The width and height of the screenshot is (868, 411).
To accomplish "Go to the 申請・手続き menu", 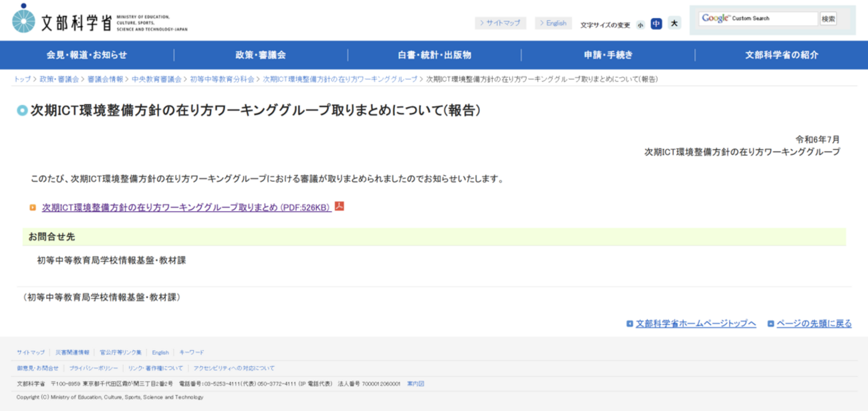I will point(608,55).
